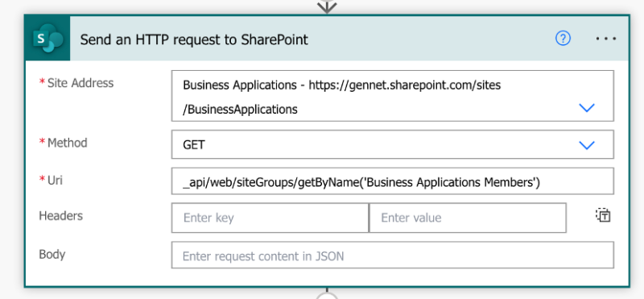Expand the Method dropdown chevron
This screenshot has height=299, width=644.
[x=587, y=145]
